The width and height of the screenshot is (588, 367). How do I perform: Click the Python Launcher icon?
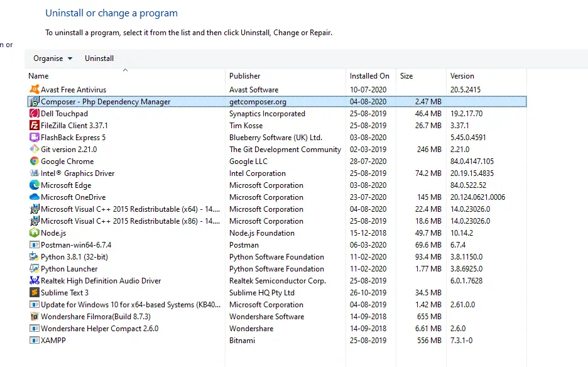pos(35,269)
